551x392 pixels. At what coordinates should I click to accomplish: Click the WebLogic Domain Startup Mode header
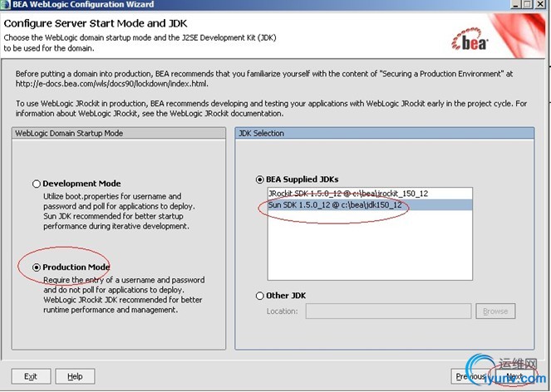[119, 134]
